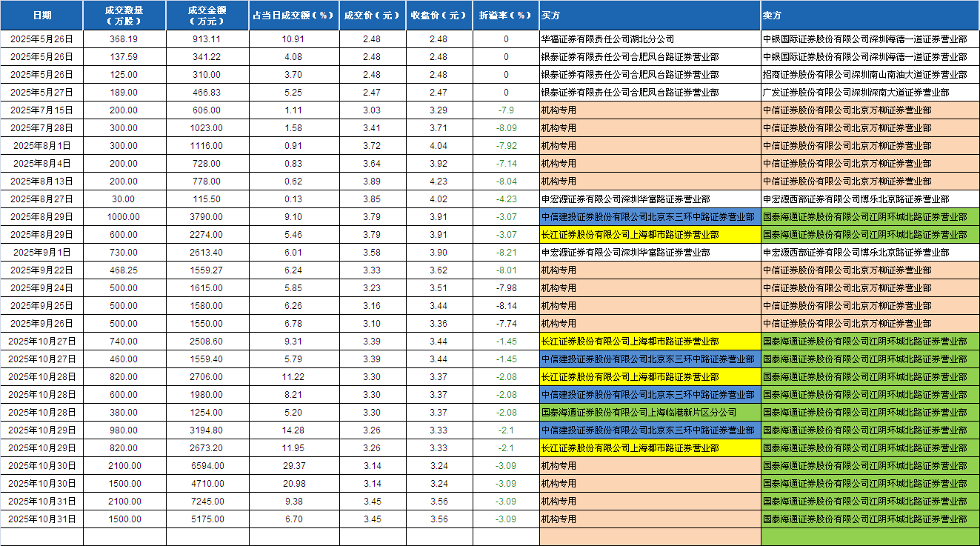Click the closing price cell 4.04
Viewport: 980px width, 546px height.
[439, 145]
